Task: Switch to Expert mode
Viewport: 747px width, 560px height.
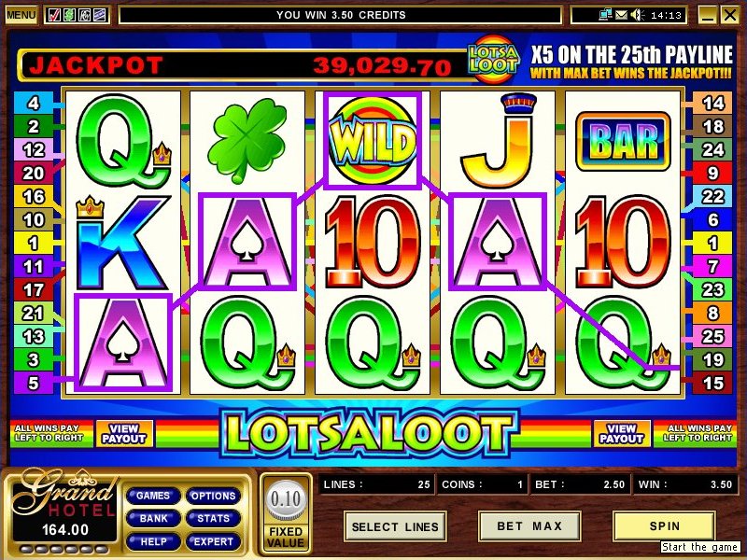Action: pyautogui.click(x=213, y=542)
